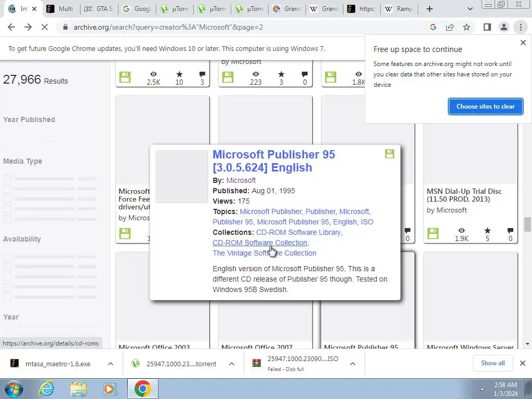
Task: Switch to the Multi tab
Action: point(61,9)
